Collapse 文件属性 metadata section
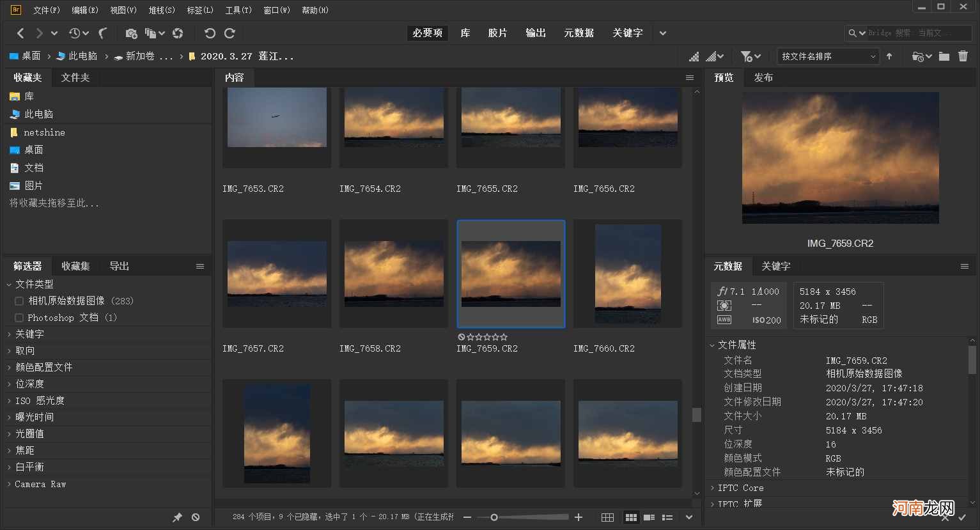 (712, 345)
